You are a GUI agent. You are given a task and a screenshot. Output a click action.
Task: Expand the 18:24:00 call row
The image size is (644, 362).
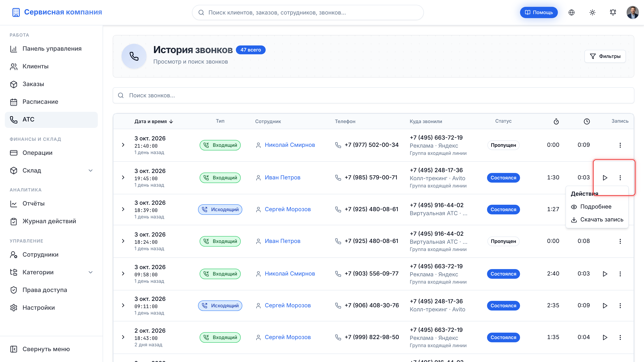(x=123, y=241)
